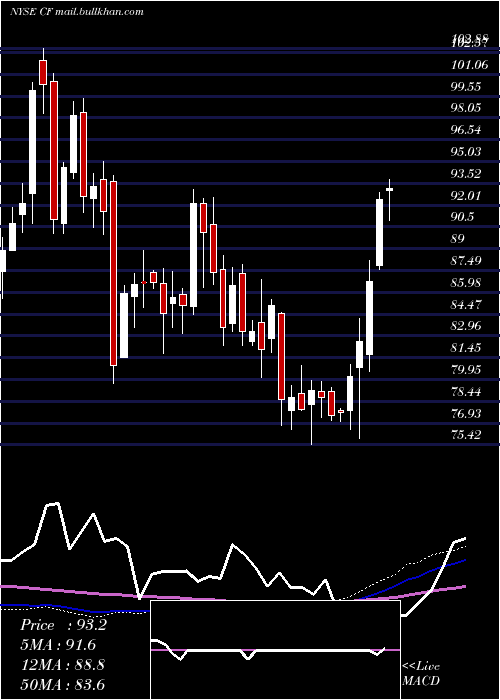Select the 82.96 price axis label
Image resolution: width=500 pixels, height=700 pixels.
click(x=466, y=326)
